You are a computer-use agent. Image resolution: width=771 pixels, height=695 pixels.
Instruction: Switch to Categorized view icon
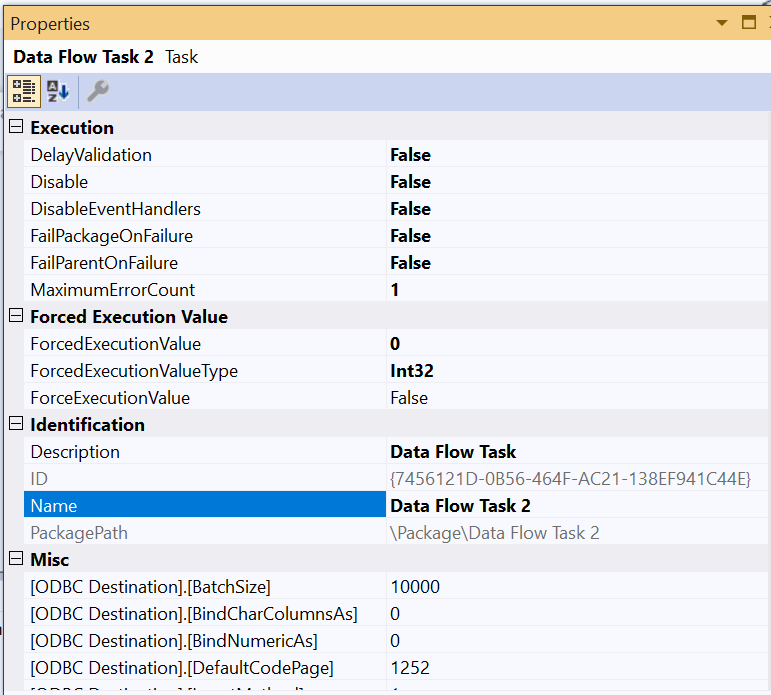pos(24,91)
